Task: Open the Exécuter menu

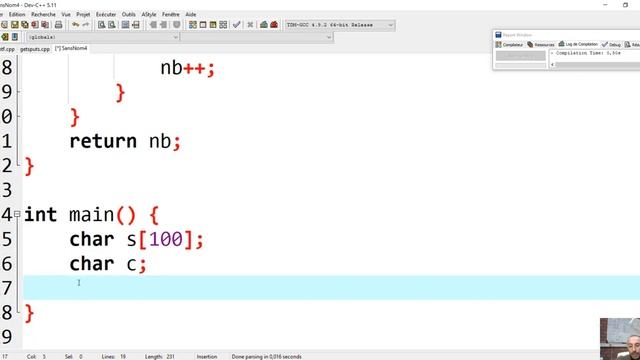Action: click(x=106, y=14)
